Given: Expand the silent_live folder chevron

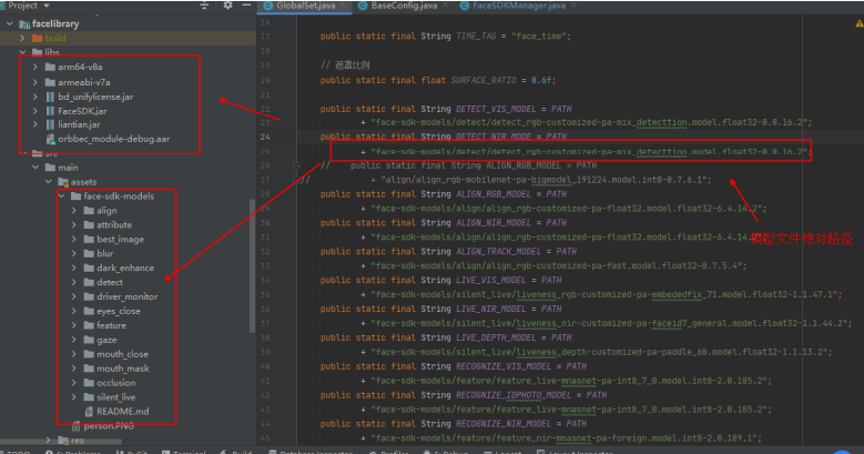Looking at the screenshot, I should pyautogui.click(x=74, y=397).
